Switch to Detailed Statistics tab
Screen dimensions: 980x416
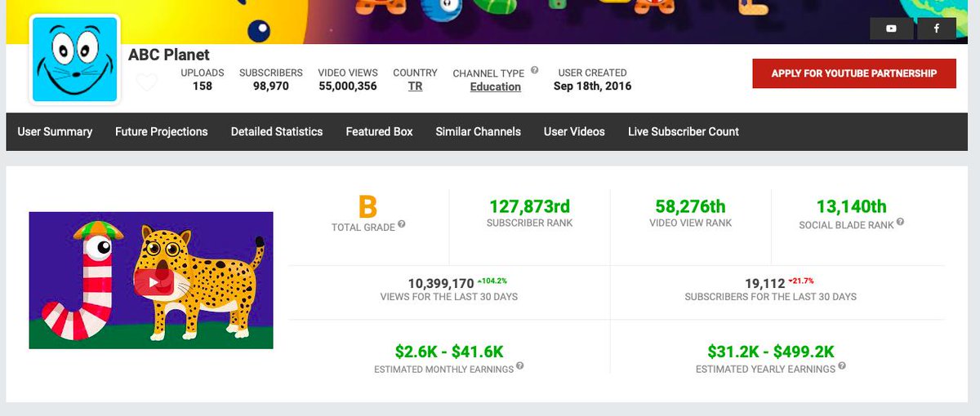click(277, 131)
